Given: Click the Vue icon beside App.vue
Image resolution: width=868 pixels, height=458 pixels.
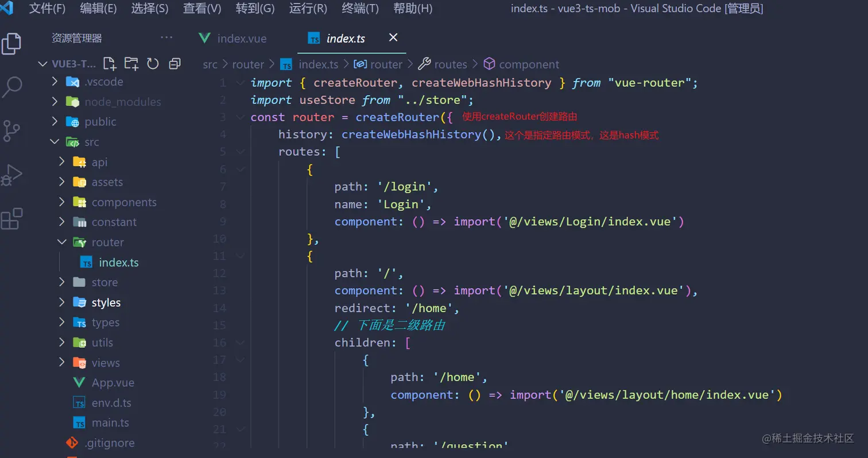Looking at the screenshot, I should [x=80, y=383].
